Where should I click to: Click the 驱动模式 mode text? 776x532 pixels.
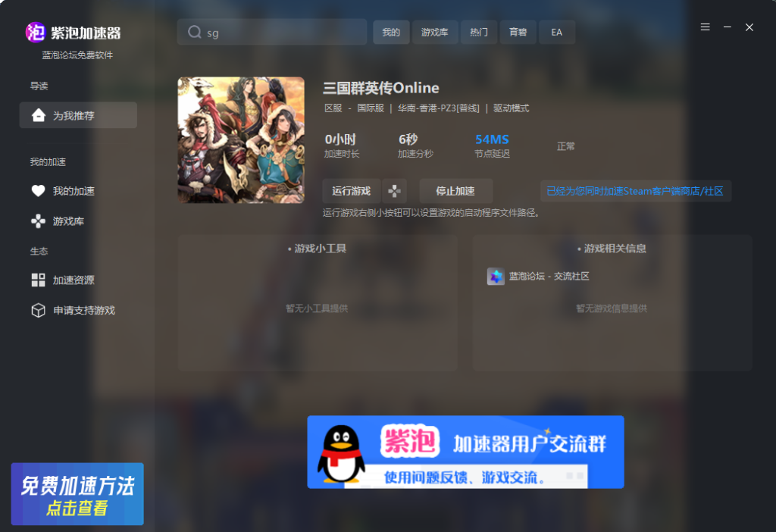[x=512, y=108]
